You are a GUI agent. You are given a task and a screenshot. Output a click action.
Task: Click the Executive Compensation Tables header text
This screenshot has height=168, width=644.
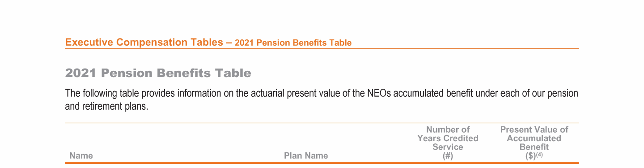coord(144,43)
